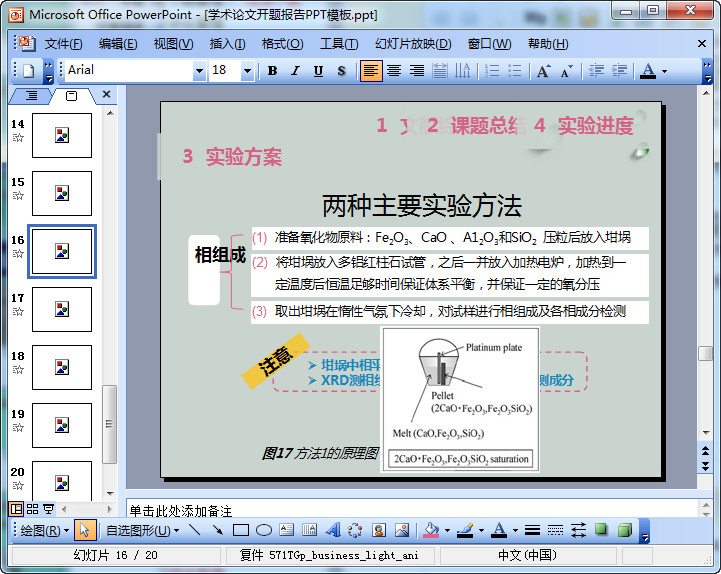Center align the text
The height and width of the screenshot is (574, 721).
[x=394, y=71]
